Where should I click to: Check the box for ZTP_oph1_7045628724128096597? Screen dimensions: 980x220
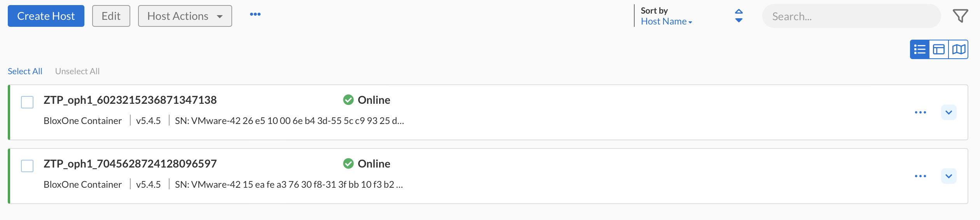point(27,166)
